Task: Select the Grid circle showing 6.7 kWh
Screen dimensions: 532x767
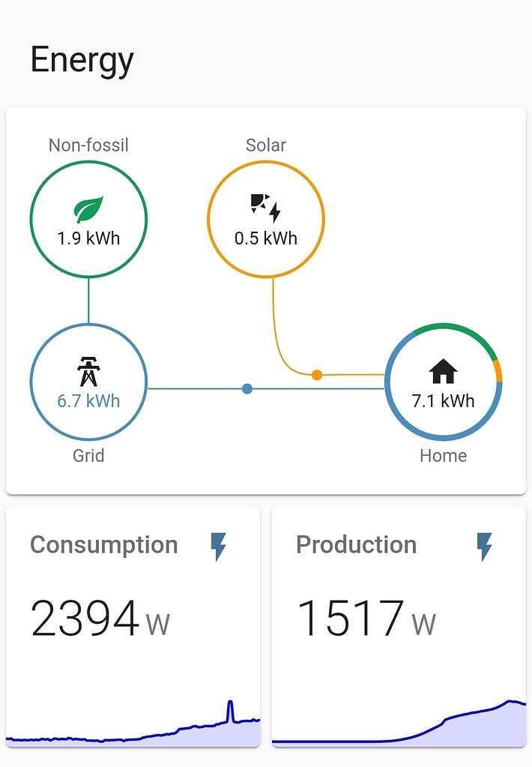Action: 88,382
